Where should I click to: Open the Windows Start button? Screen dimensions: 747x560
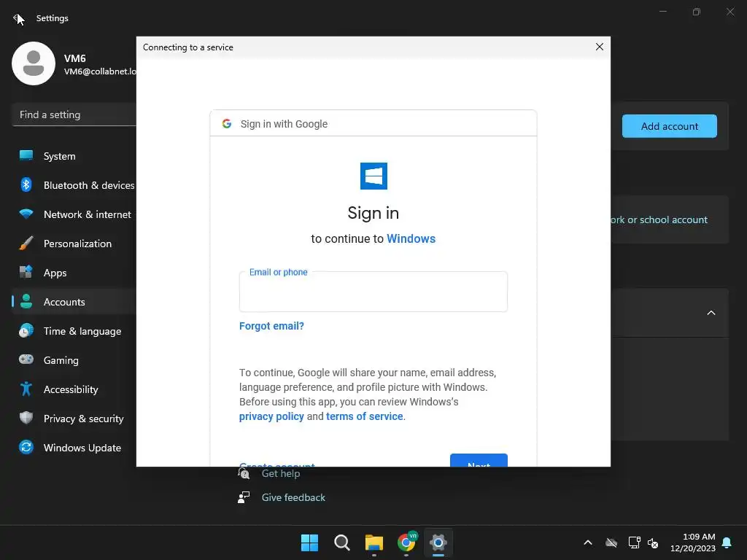click(309, 542)
